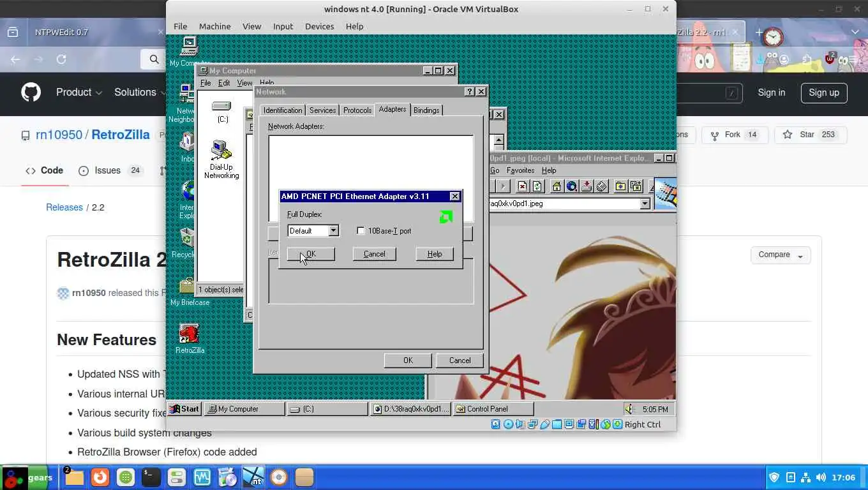Click the VirtualBox optical disc status icon
The height and width of the screenshot is (490, 868).
(508, 424)
